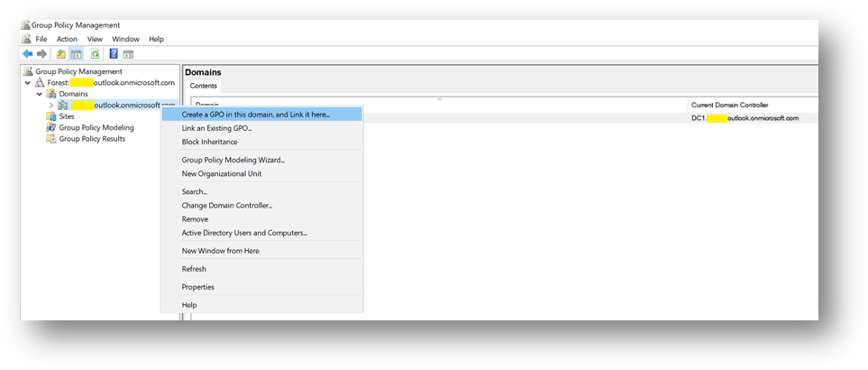The image size is (868, 370).
Task: Click the Back arrow toolbar icon
Action: click(27, 54)
